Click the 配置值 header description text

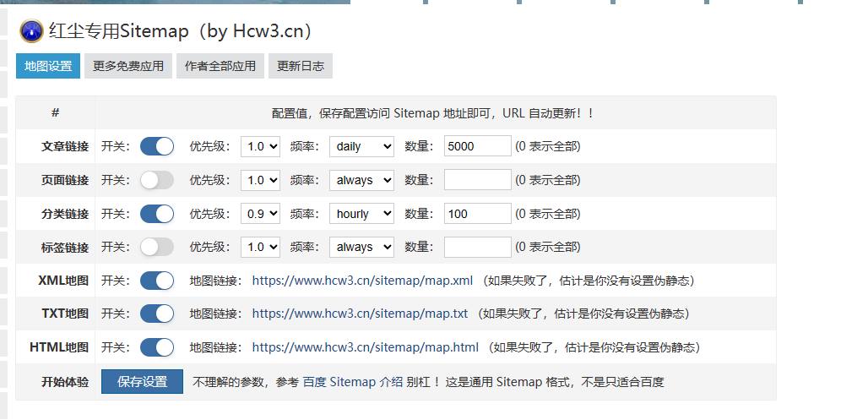click(x=432, y=113)
